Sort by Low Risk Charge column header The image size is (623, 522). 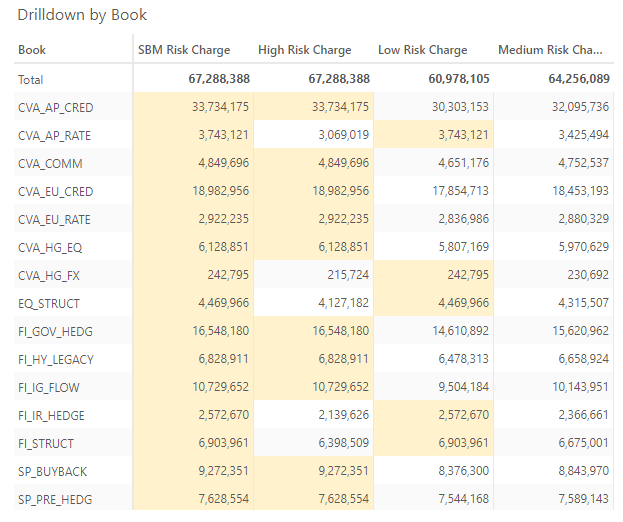pos(422,50)
